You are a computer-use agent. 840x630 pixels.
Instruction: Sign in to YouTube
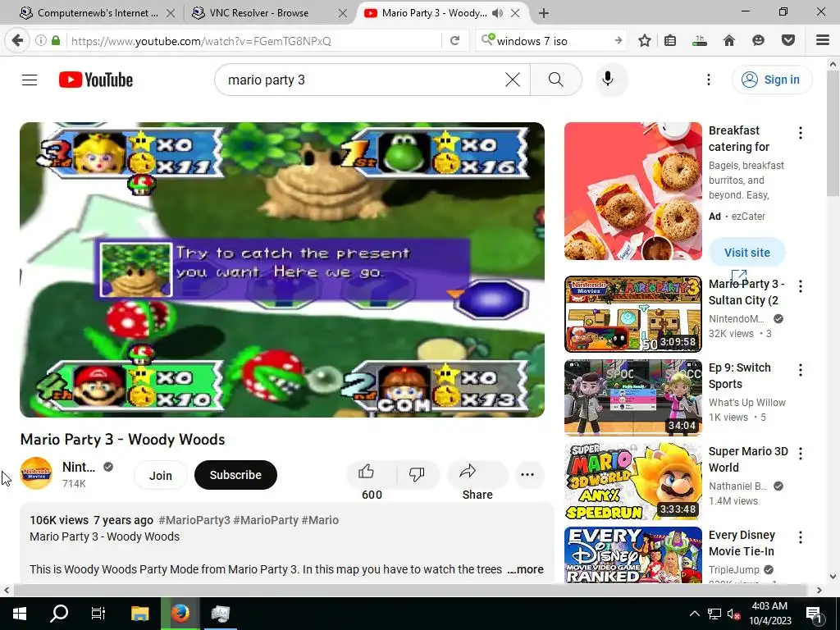(x=772, y=80)
